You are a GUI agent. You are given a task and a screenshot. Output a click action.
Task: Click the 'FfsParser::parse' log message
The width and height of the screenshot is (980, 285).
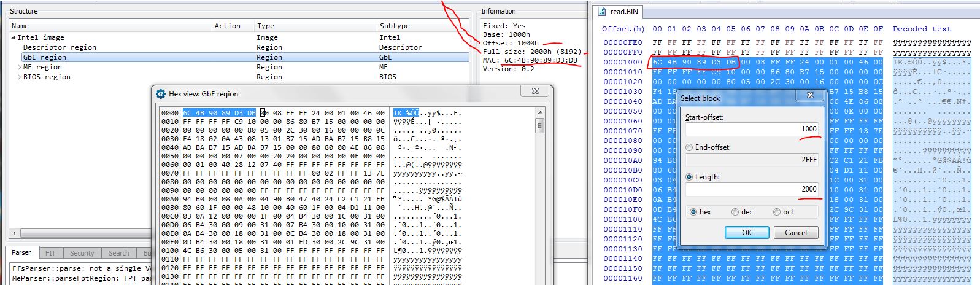click(x=81, y=268)
